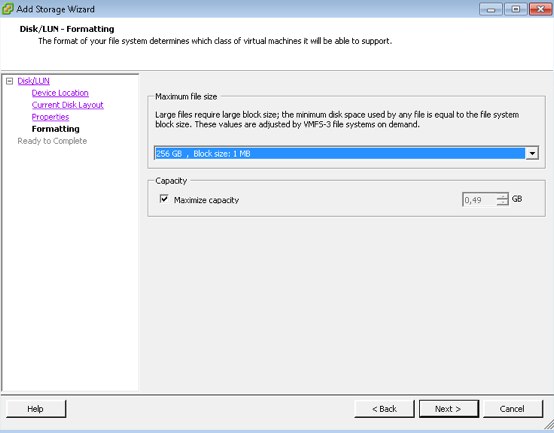
Task: Increase capacity with the spinner up arrow
Action: tap(502, 196)
